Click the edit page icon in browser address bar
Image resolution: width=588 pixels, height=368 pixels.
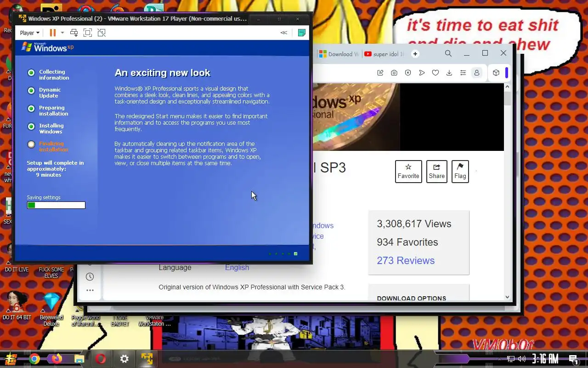click(x=380, y=73)
